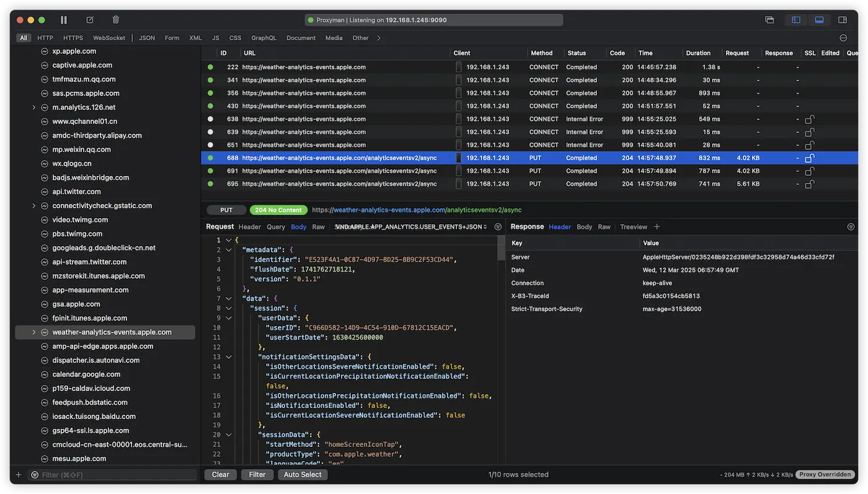
Task: Sort the table by the Status column
Action: (x=577, y=53)
